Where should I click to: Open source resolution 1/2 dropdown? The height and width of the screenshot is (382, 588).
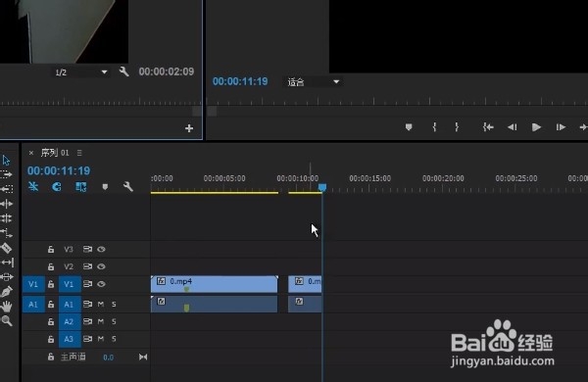coord(80,72)
